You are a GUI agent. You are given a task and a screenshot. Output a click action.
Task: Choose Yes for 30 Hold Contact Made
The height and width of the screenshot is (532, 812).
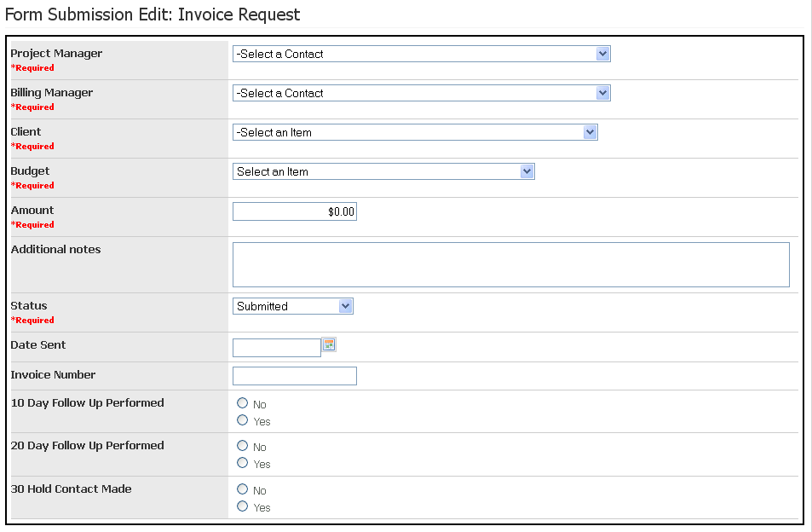(x=243, y=506)
